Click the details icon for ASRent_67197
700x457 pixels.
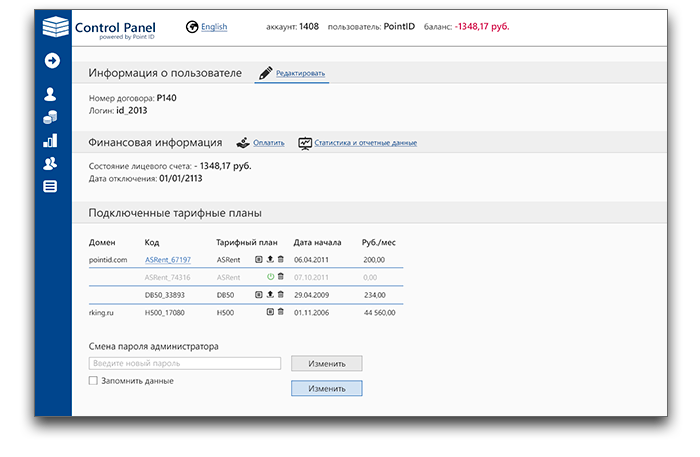coord(259,259)
